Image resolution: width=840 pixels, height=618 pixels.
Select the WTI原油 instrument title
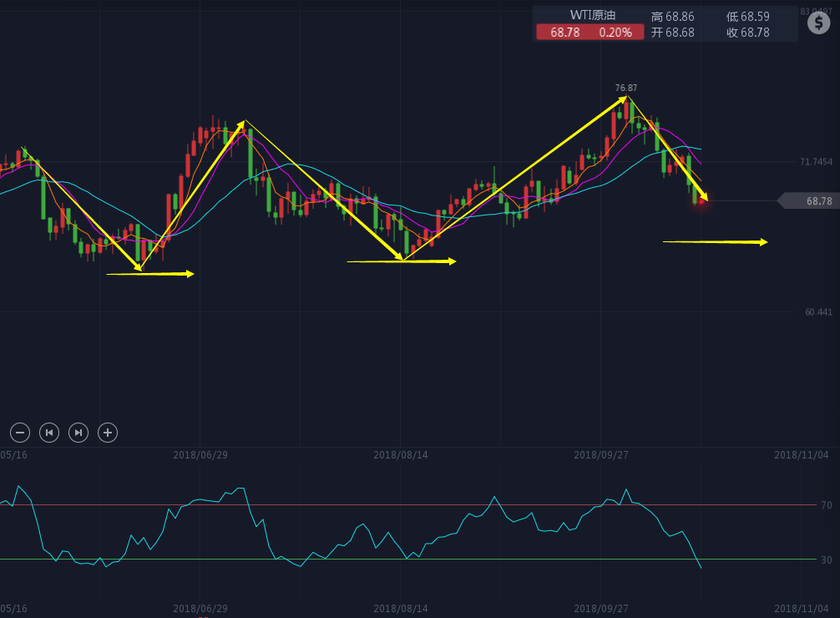click(593, 15)
